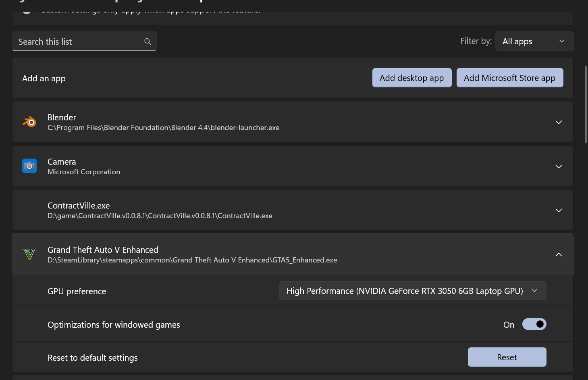This screenshot has height=380, width=588.
Task: Click the Blender launcher file path
Action: pos(164,128)
